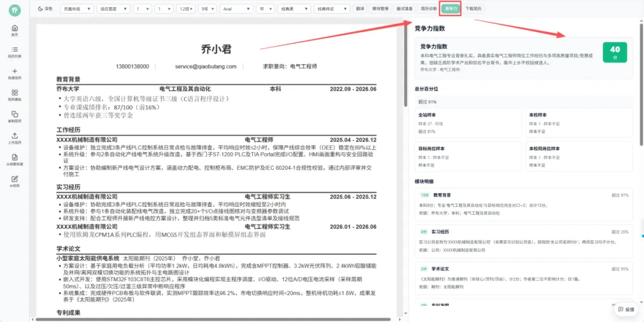The height and width of the screenshot is (322, 644).
Task: Click the plus icon for 新建简历
Action: 15,71
